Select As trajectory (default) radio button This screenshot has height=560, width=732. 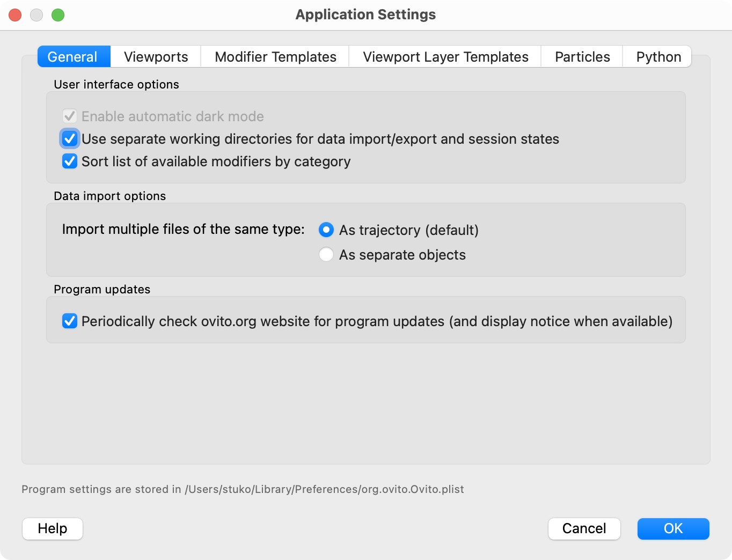pyautogui.click(x=326, y=230)
